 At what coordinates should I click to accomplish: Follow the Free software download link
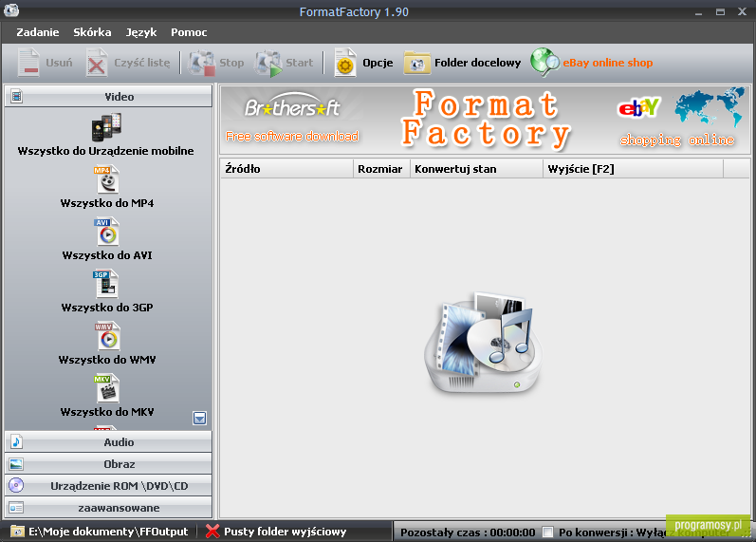point(292,136)
